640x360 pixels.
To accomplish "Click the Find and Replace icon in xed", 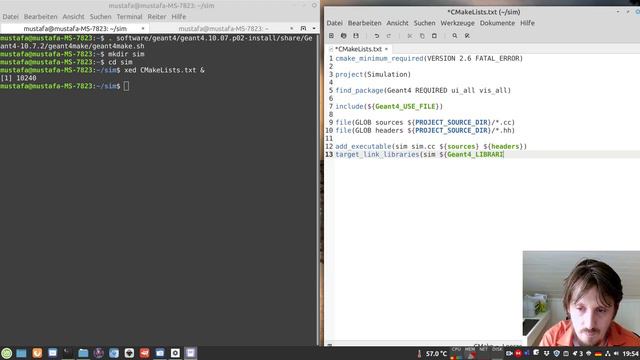I will [x=467, y=36].
